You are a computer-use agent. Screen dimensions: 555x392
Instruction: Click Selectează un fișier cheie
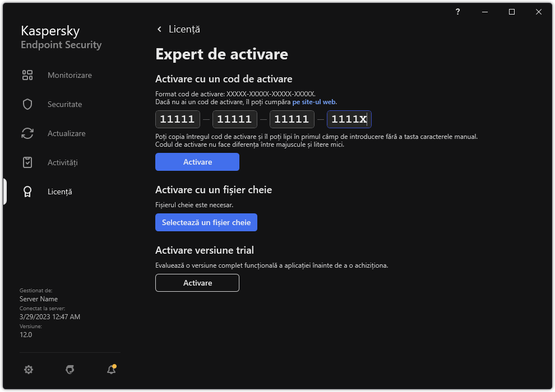206,222
